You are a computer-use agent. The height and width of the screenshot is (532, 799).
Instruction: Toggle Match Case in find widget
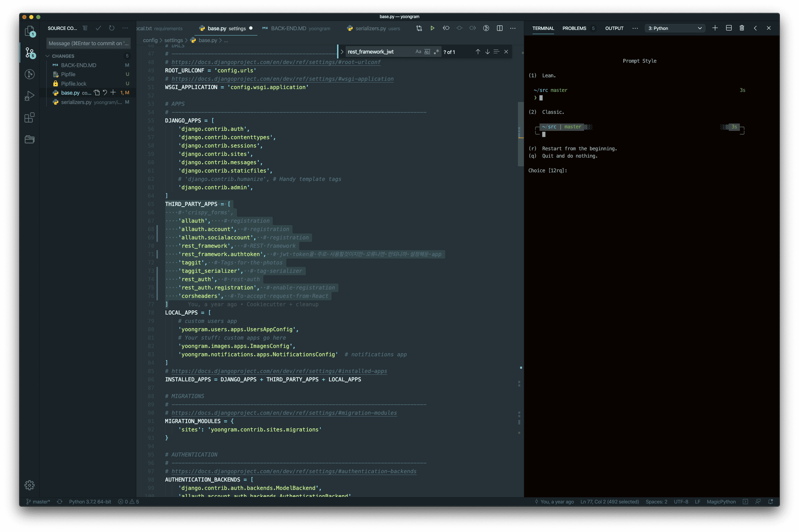pos(418,52)
